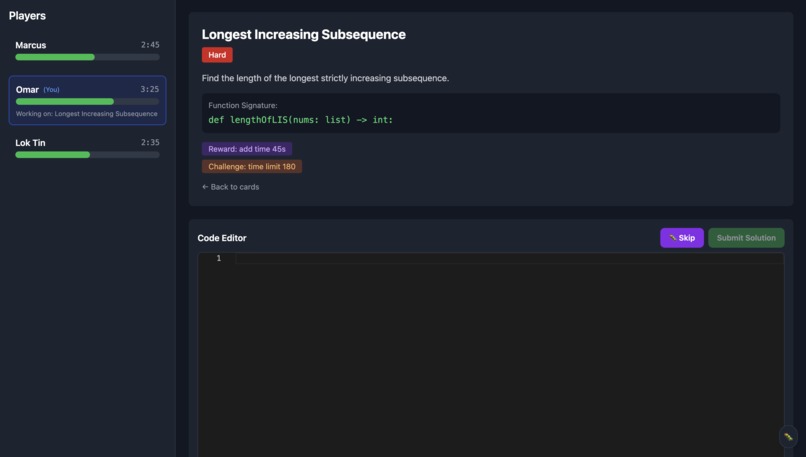Viewport: 806px width, 457px height.
Task: Click the problem description sentence
Action: tap(325, 78)
